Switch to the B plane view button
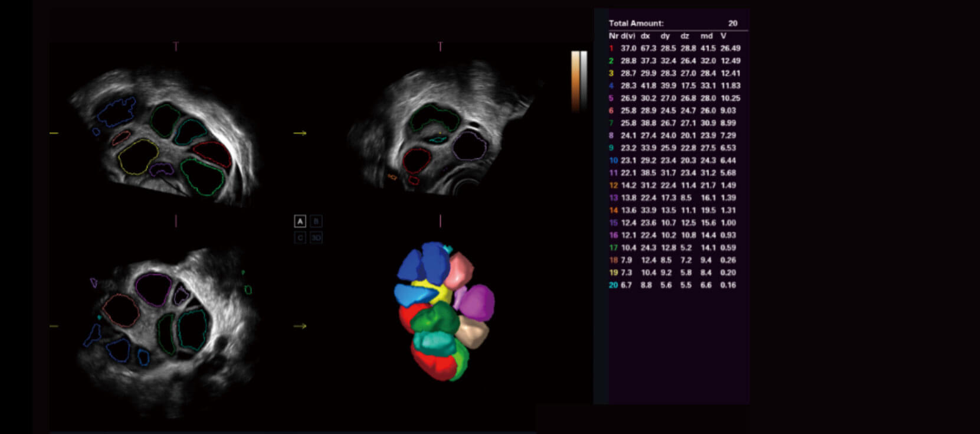The height and width of the screenshot is (434, 980). (x=316, y=221)
